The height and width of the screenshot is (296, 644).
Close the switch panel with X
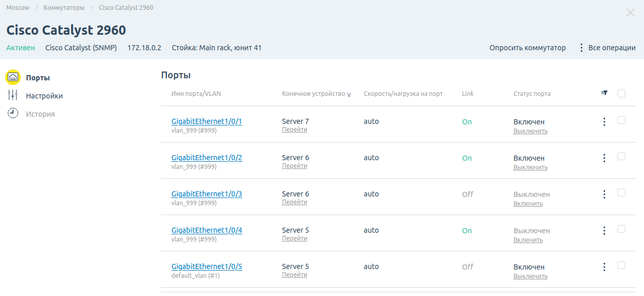click(630, 12)
